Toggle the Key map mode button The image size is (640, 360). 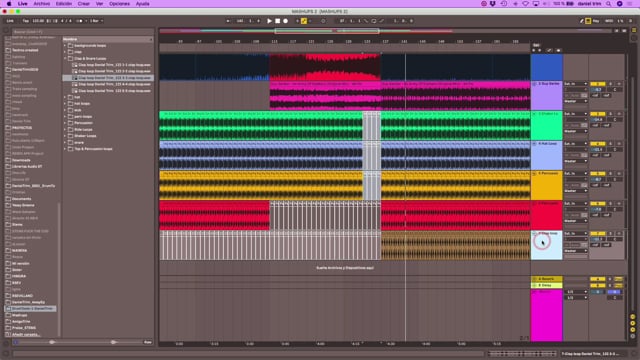point(596,21)
